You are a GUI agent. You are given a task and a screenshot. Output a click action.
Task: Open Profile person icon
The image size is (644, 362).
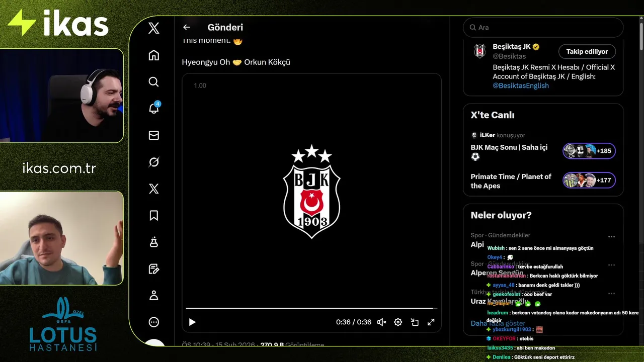(154, 296)
